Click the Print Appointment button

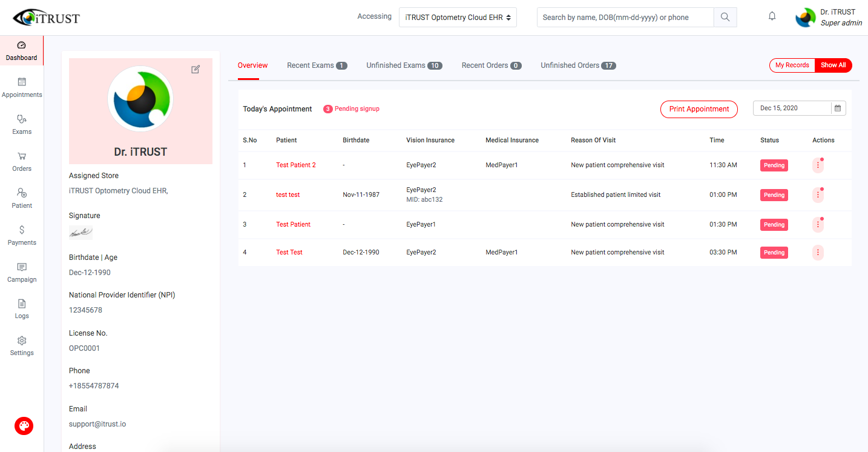(x=699, y=109)
